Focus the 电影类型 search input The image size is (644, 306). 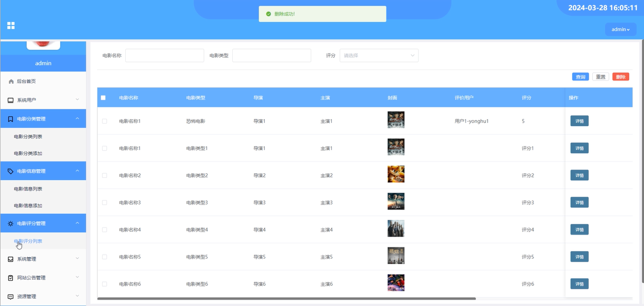272,56
